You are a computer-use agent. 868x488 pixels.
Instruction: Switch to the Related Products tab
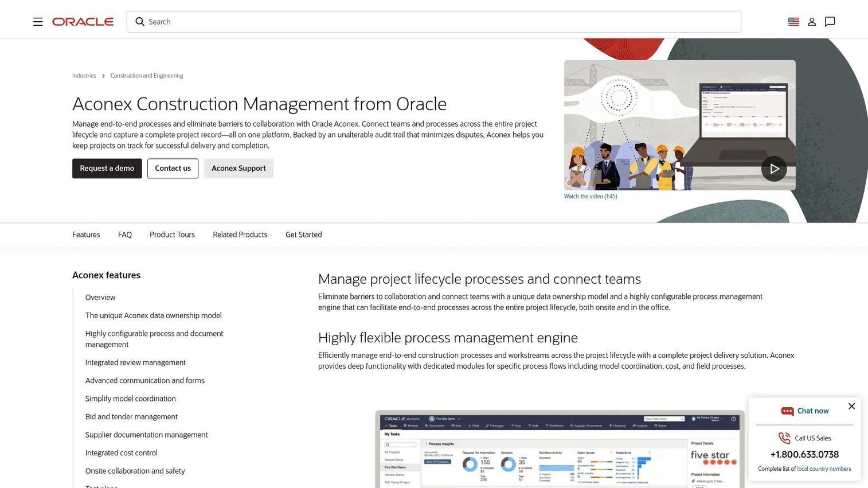click(240, 235)
